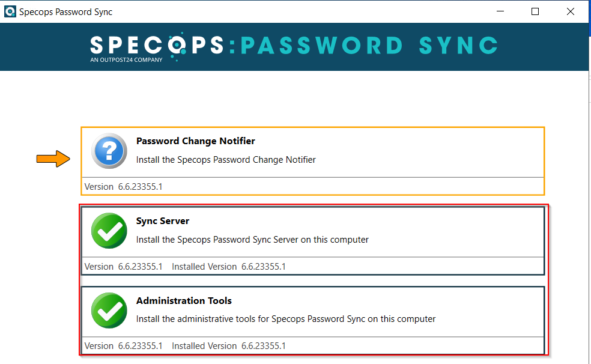Click 'AN OUTPOST24 COMPANY' tagline
This screenshot has height=364, width=591.
point(126,60)
